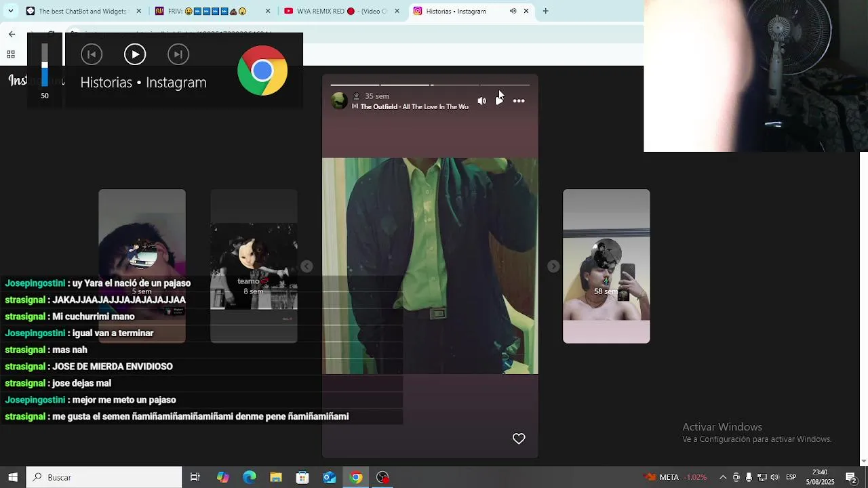Screen dimensions: 868x488
Task: Close the Historias Instagram tab
Action: tap(526, 11)
